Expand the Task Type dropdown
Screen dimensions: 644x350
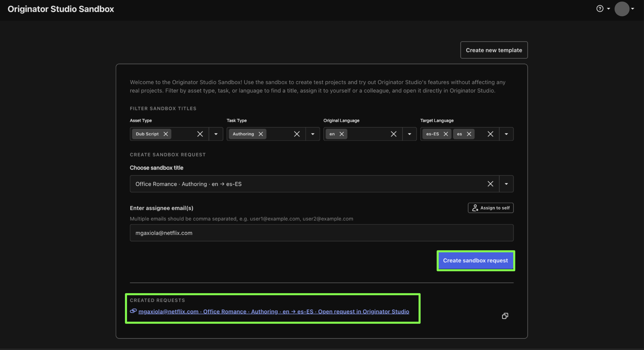[313, 134]
